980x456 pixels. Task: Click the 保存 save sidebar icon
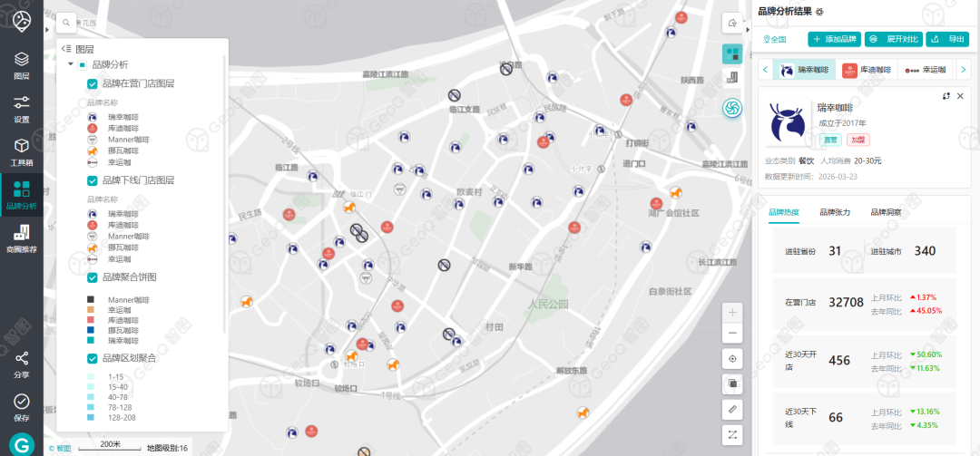point(22,407)
